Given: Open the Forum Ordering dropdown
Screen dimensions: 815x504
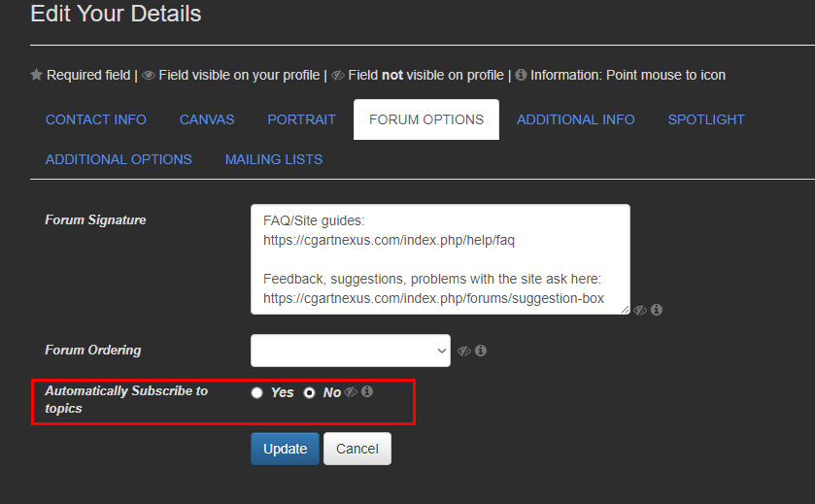Looking at the screenshot, I should point(350,351).
